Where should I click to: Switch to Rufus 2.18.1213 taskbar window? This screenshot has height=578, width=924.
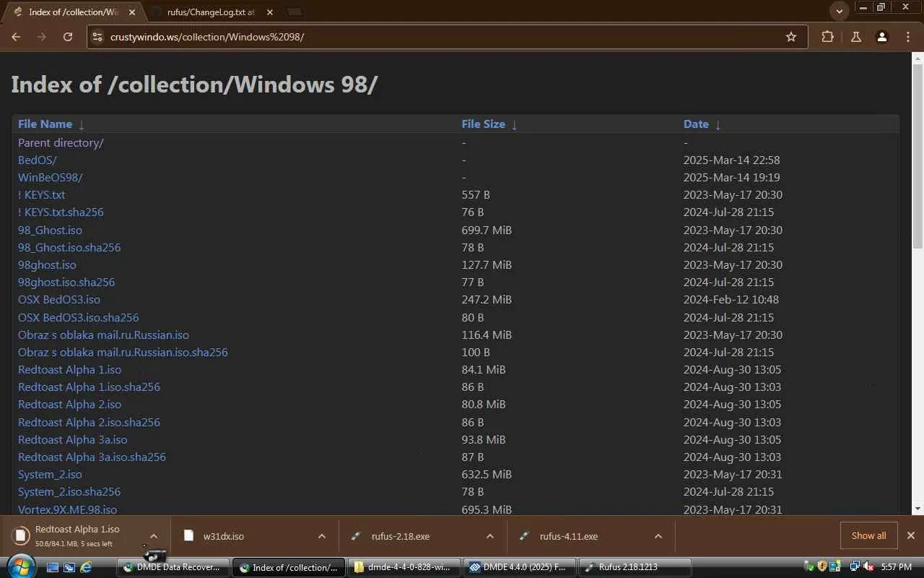[635, 567]
